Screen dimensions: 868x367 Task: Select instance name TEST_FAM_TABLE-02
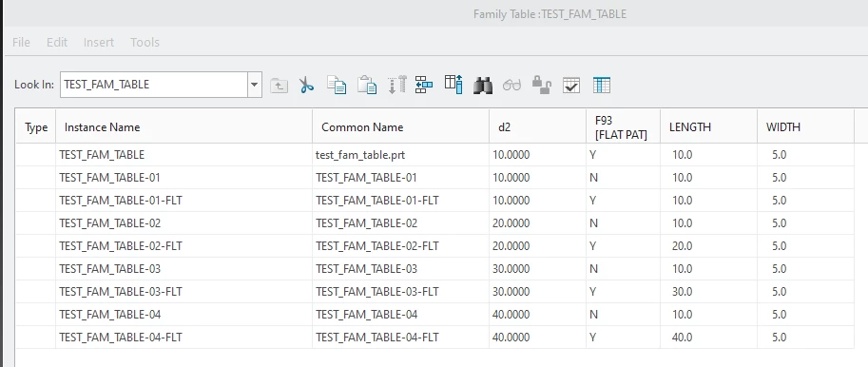point(183,223)
